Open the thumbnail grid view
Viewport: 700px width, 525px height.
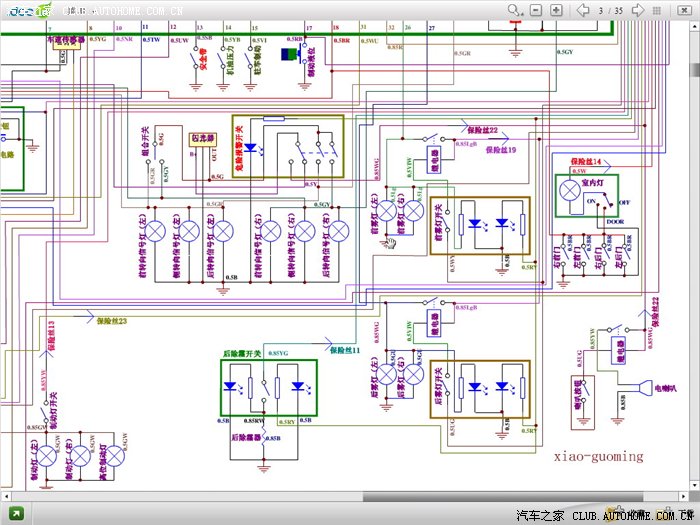click(x=659, y=10)
